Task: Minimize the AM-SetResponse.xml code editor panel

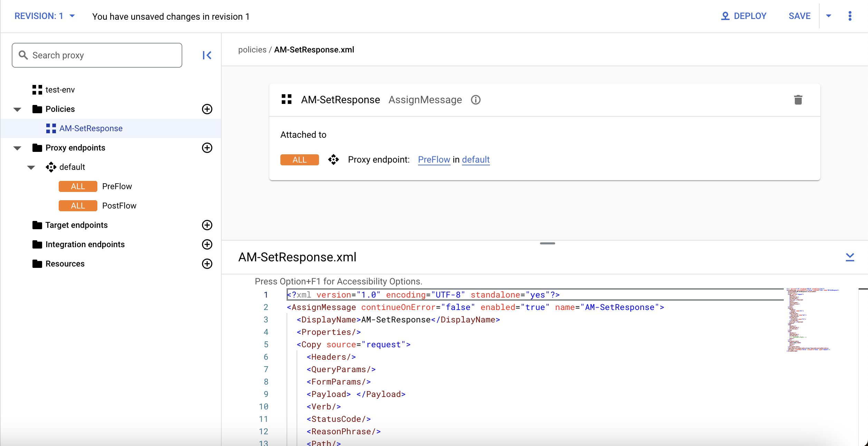Action: (x=850, y=257)
